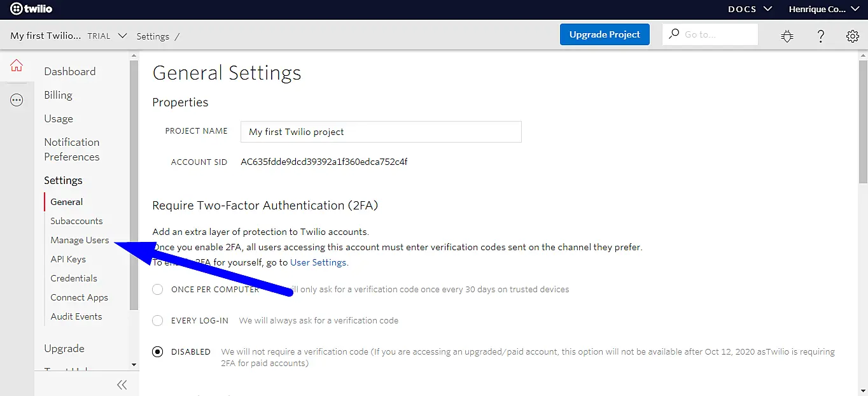Click the Upgrade Project button

(605, 34)
